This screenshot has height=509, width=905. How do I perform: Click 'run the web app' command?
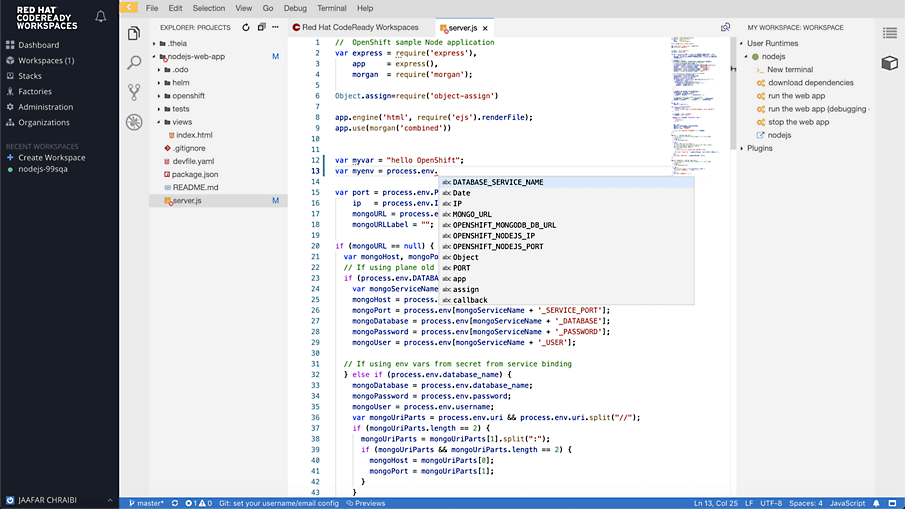797,96
